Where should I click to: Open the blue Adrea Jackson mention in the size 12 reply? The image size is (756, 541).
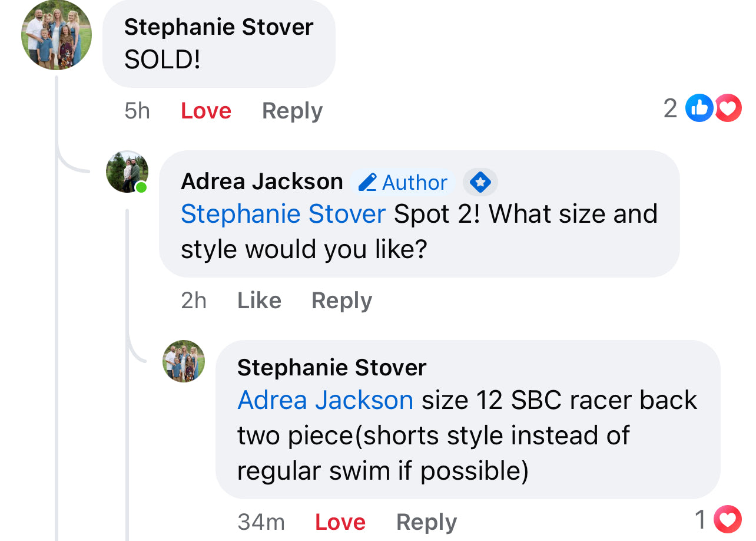pos(325,401)
